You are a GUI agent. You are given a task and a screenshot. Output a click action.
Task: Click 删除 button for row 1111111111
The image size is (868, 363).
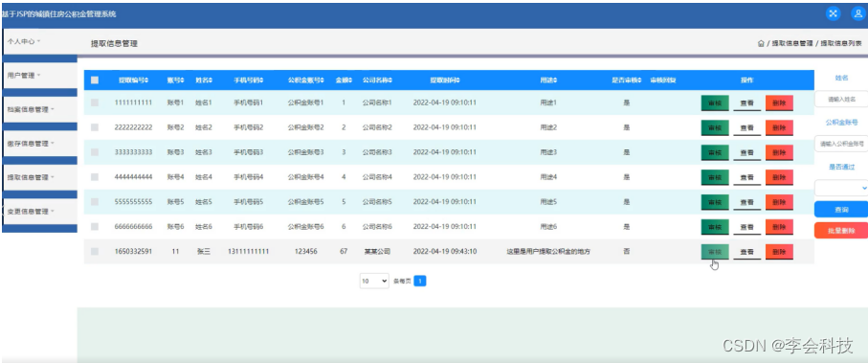point(779,103)
